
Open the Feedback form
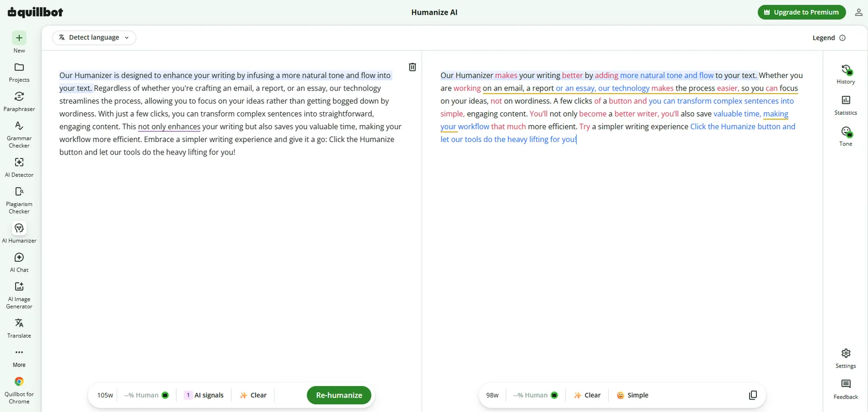(x=846, y=389)
